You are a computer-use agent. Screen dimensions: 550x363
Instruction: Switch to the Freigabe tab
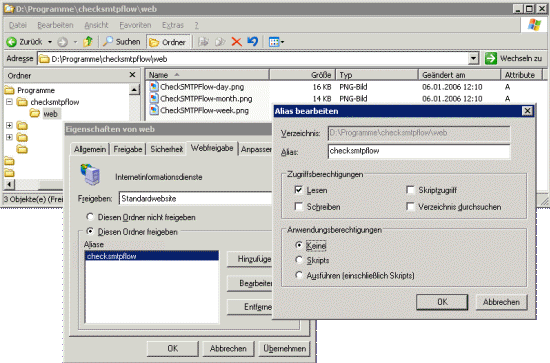pyautogui.click(x=128, y=149)
